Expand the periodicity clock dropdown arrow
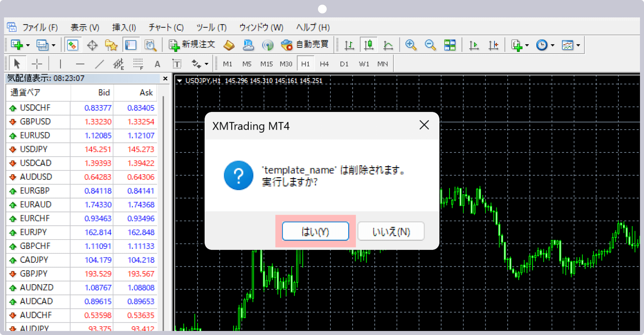Screen dimensions: 644x335 [552, 45]
